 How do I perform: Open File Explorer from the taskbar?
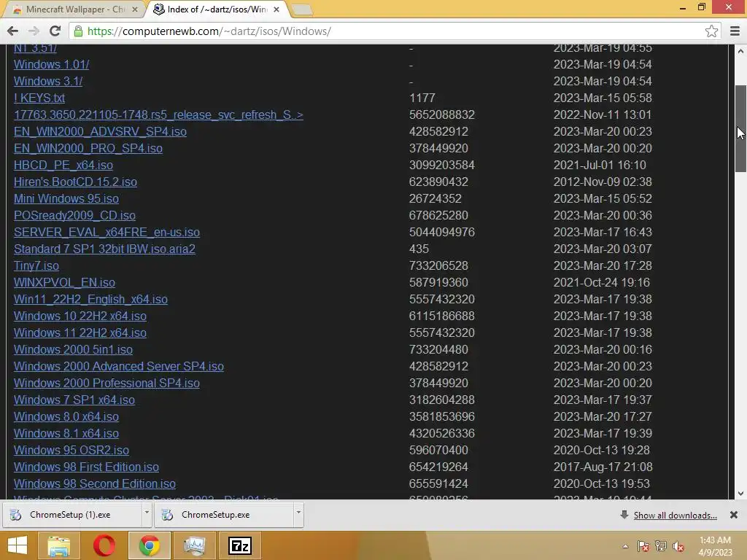point(59,545)
